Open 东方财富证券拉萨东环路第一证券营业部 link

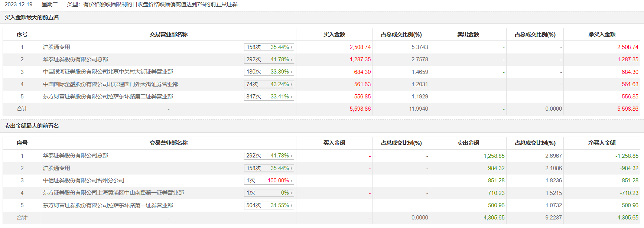tap(108, 205)
